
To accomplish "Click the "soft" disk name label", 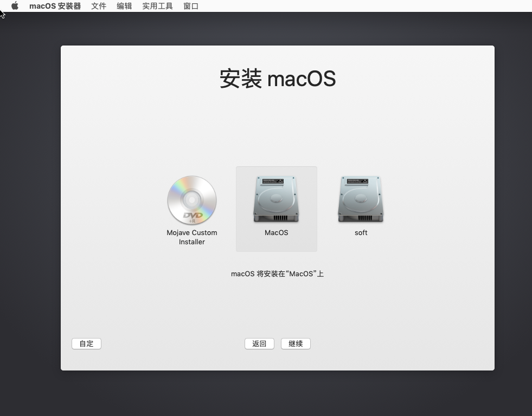I will 361,233.
